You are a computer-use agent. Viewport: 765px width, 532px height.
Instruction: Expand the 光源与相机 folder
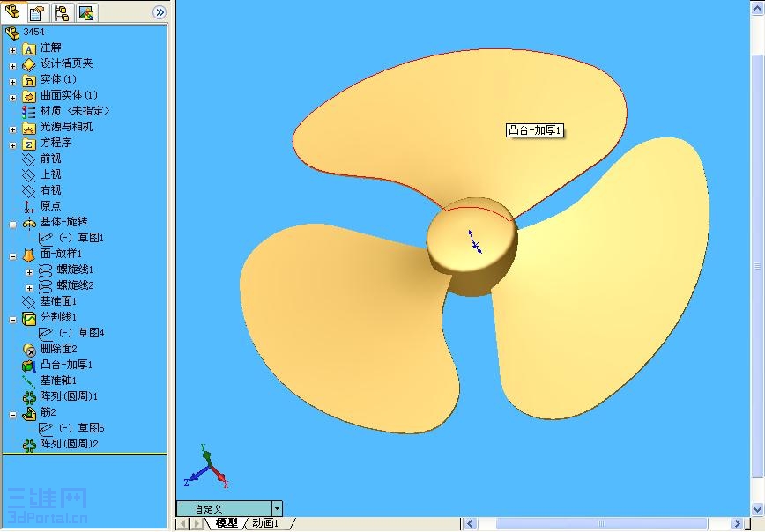coord(12,129)
